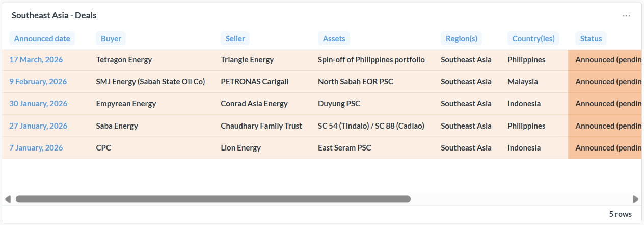This screenshot has height=225, width=644.
Task: Open the 27 January, 2026 deal link
Action: tap(38, 126)
